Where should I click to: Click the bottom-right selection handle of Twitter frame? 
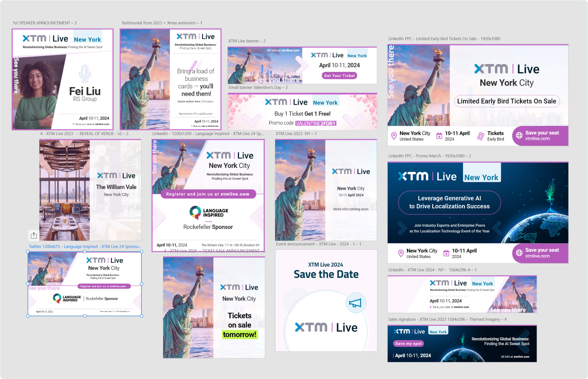pos(142,316)
